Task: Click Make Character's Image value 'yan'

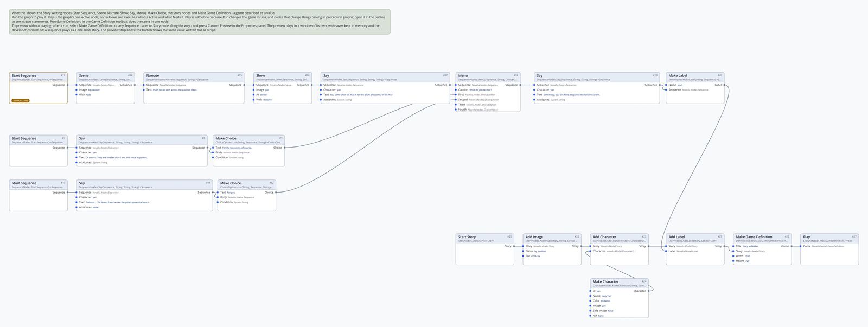Action: pos(604,306)
